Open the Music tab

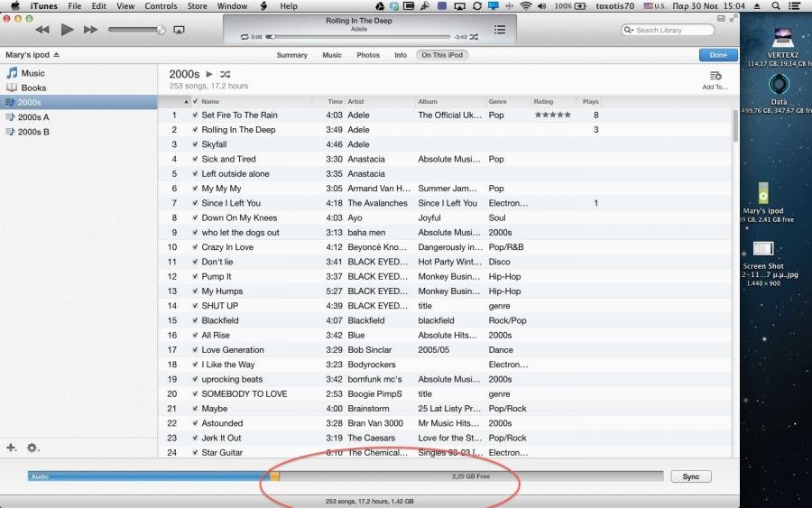click(x=332, y=55)
